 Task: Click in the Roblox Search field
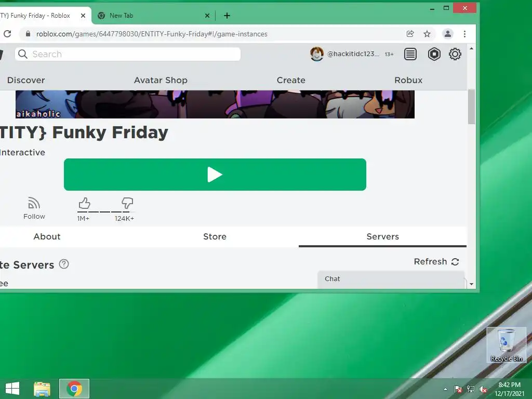pyautogui.click(x=128, y=54)
